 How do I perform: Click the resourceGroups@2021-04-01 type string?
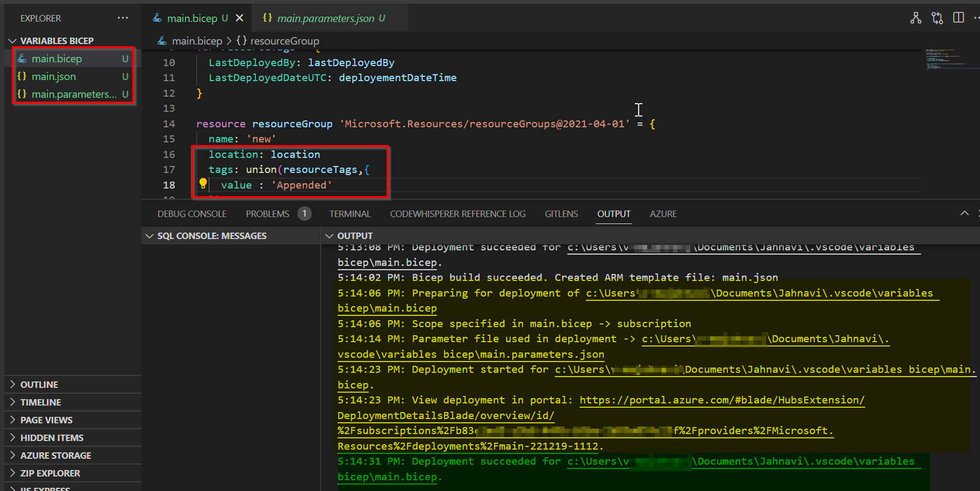click(484, 124)
